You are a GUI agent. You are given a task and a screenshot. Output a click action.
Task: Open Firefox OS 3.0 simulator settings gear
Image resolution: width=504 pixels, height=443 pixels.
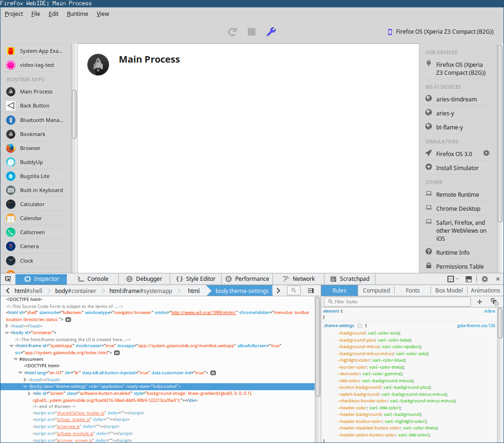[x=486, y=153]
